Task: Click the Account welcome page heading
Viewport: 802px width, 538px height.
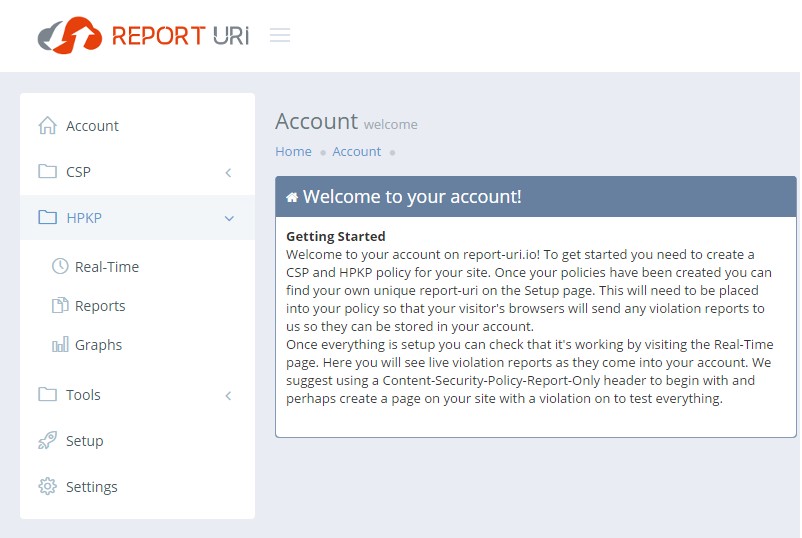Action: pyautogui.click(x=346, y=122)
